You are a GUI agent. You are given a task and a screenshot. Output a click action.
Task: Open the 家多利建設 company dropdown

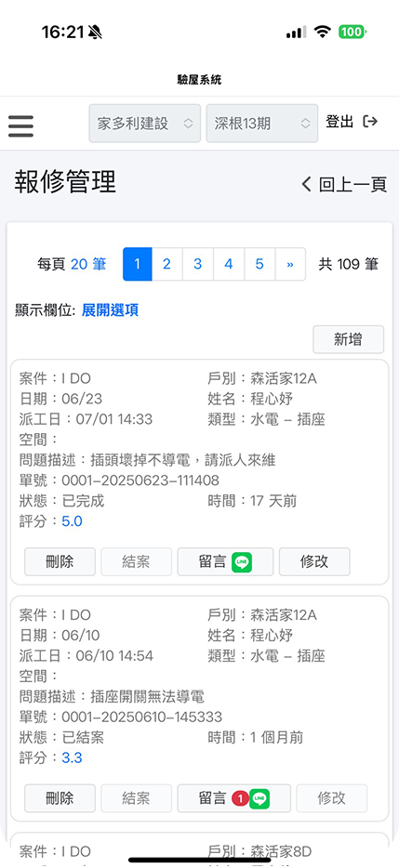click(x=145, y=124)
